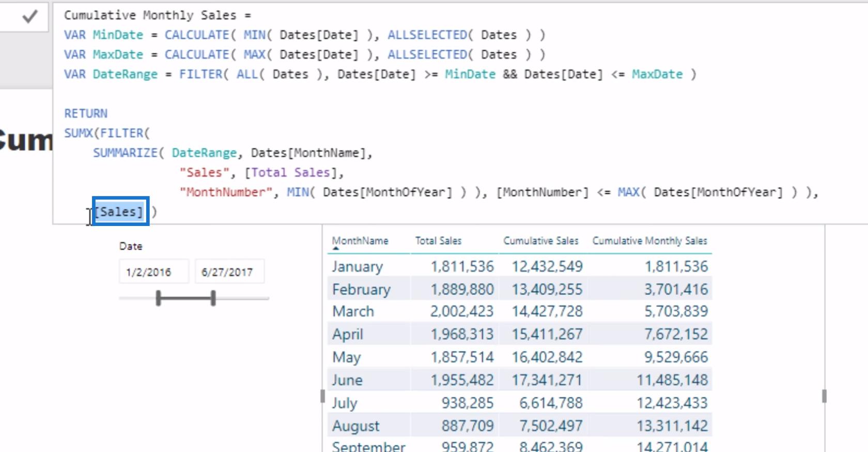This screenshot has width=868, height=452.
Task: Sort by the Cumulative Sales column header
Action: 541,240
